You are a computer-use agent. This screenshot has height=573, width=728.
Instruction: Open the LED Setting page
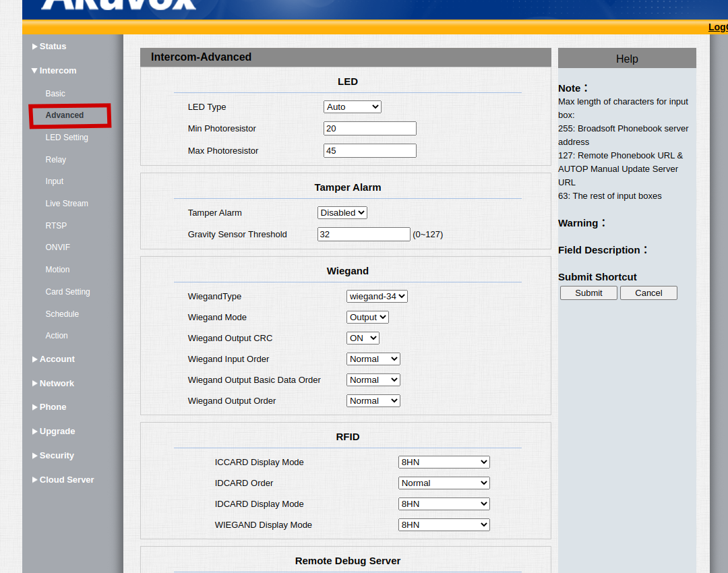[67, 138]
